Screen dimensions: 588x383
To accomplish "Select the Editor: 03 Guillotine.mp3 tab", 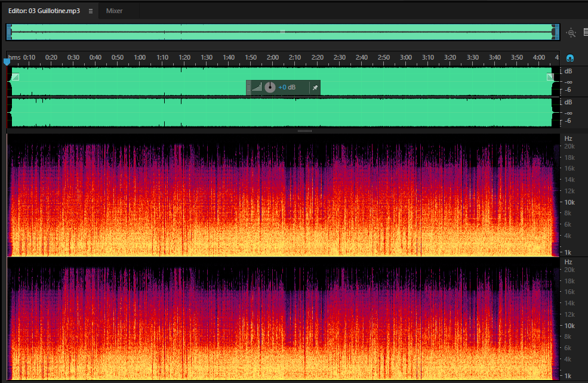I will tap(44, 11).
